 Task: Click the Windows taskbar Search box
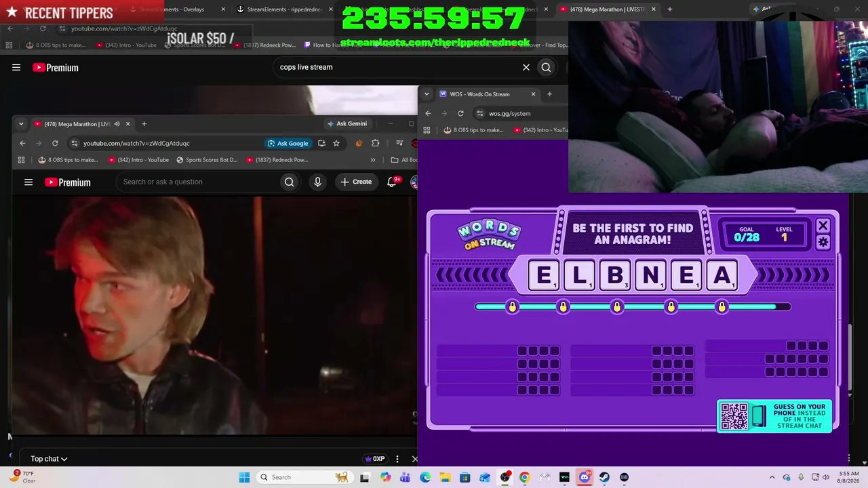tap(304, 477)
